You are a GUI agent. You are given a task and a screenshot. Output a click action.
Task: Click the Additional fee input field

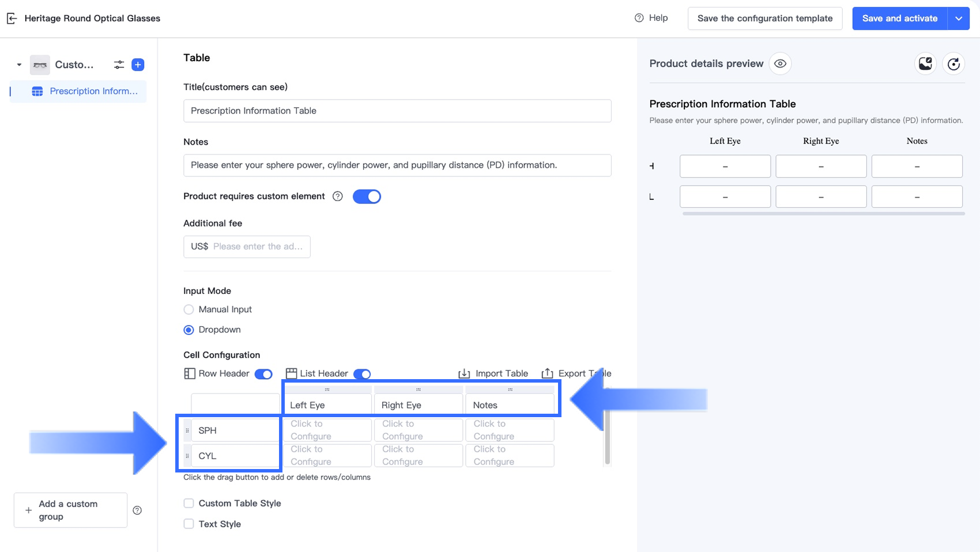[257, 247]
